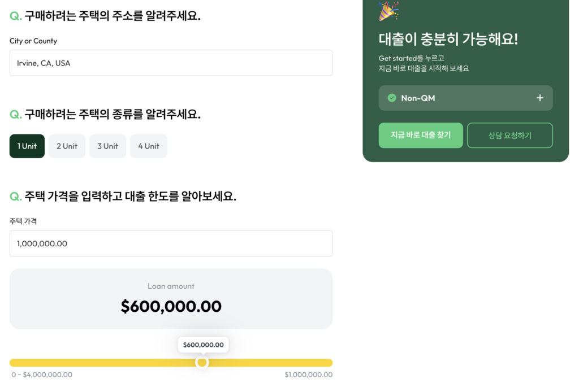Screen dimensions: 579x392
Task: Click the 상담 요청하기 outlined button
Action: (x=509, y=135)
